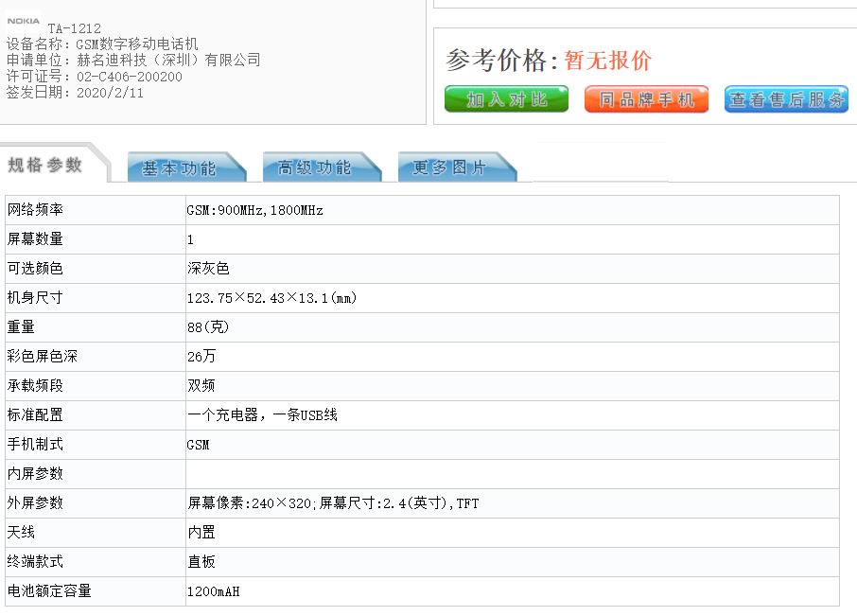The width and height of the screenshot is (857, 616).
Task: Select the 规格参数 tab
Action: coord(46,166)
